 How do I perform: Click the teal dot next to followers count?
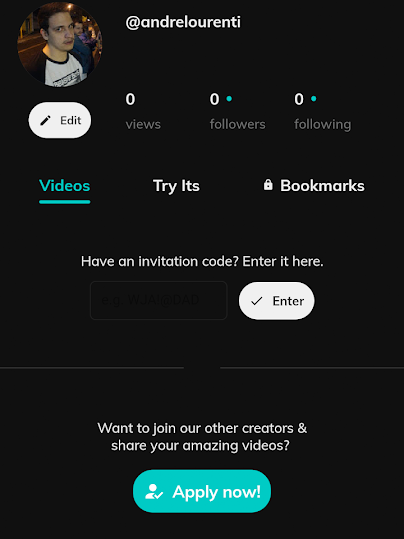click(x=229, y=99)
